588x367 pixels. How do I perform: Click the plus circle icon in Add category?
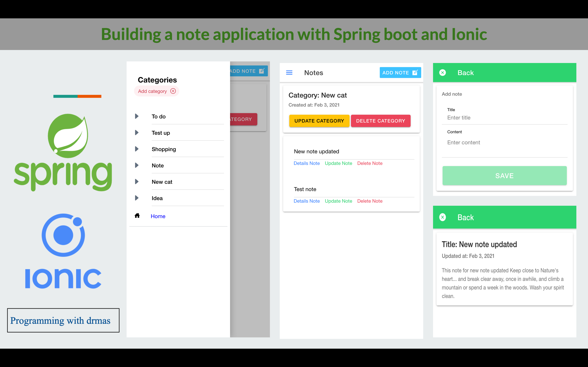click(173, 91)
